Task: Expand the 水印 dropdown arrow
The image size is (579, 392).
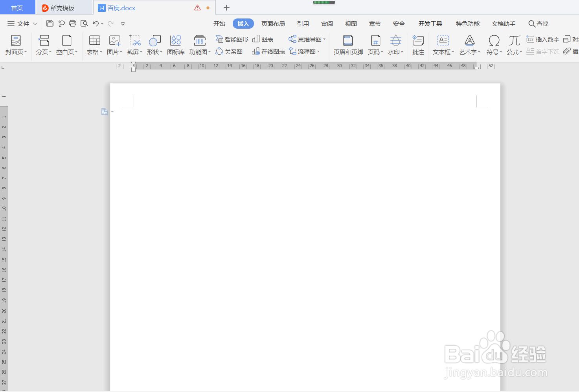Action: click(x=402, y=52)
